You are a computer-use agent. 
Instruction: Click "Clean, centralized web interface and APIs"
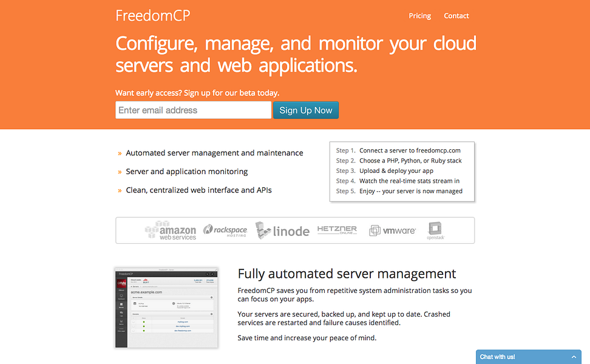tap(198, 190)
